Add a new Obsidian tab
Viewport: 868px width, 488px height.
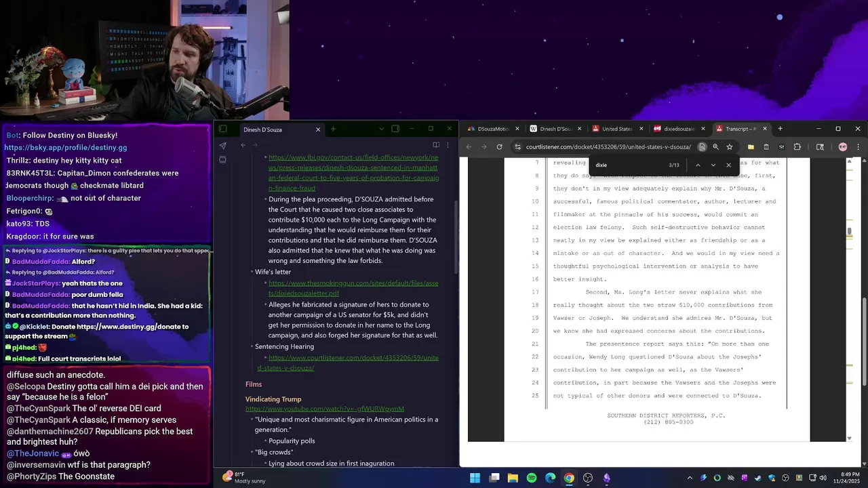(x=333, y=129)
